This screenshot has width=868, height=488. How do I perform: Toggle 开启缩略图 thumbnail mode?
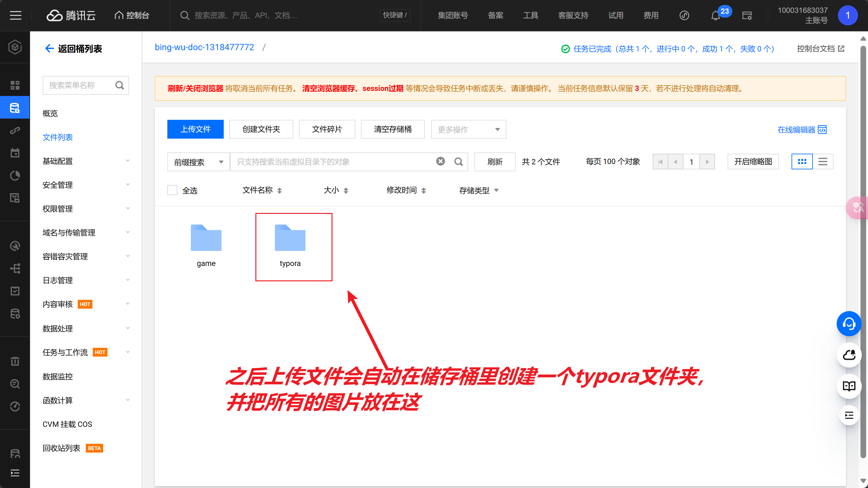[x=753, y=162]
